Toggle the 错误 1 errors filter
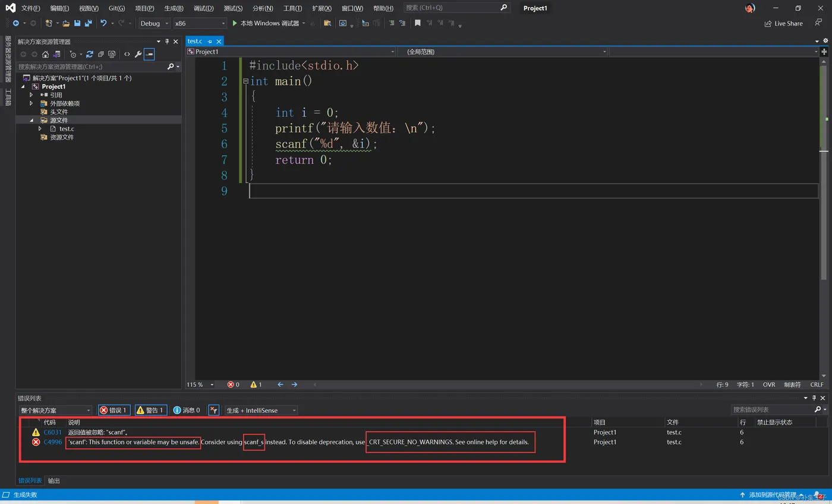Image resolution: width=832 pixels, height=504 pixels. pos(114,410)
